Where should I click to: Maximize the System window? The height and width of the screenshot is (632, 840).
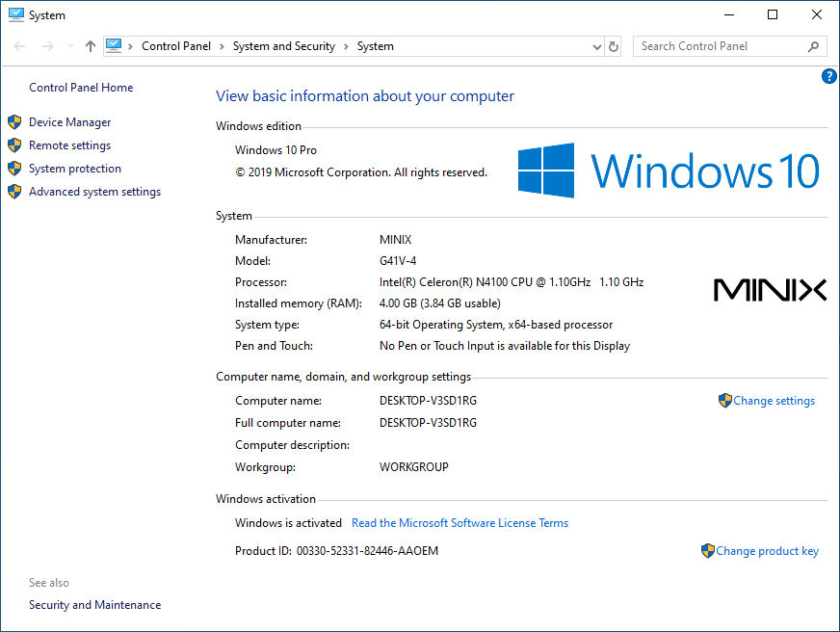point(773,14)
